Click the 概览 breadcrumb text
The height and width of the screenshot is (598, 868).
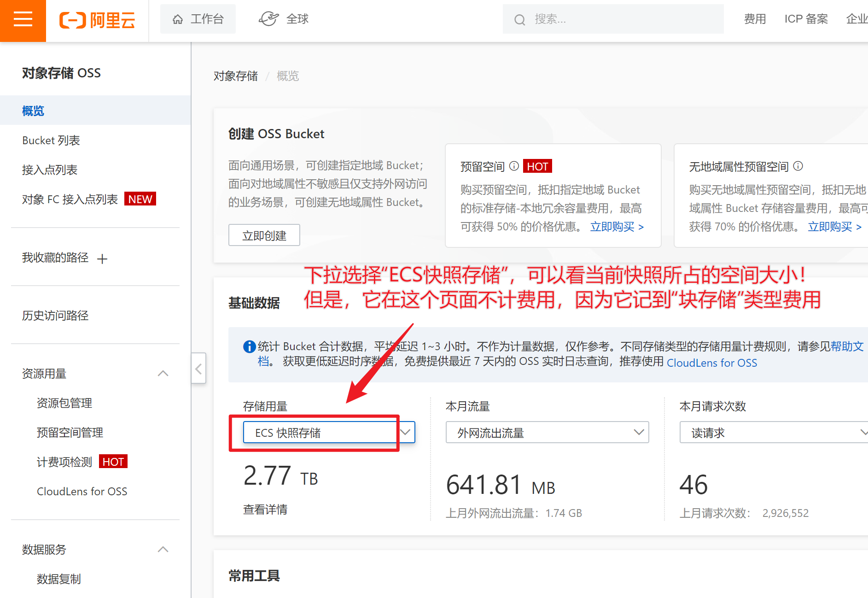[288, 76]
